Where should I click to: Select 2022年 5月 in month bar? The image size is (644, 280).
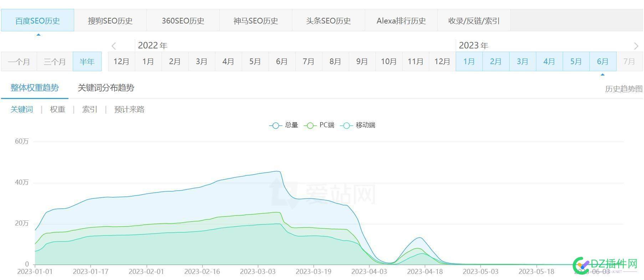point(255,62)
